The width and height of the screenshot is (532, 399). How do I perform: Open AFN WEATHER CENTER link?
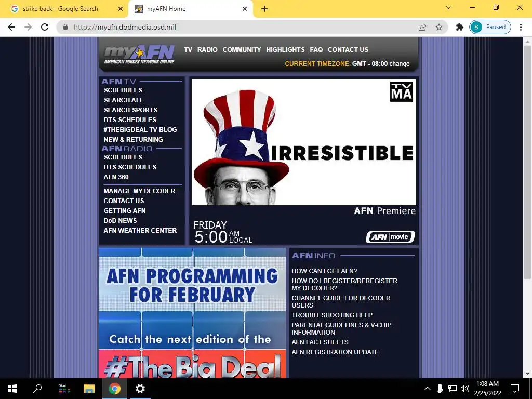pyautogui.click(x=140, y=230)
